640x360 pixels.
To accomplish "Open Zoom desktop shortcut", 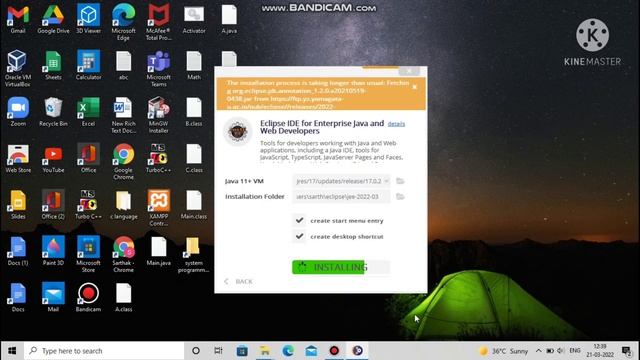I will coord(18,112).
